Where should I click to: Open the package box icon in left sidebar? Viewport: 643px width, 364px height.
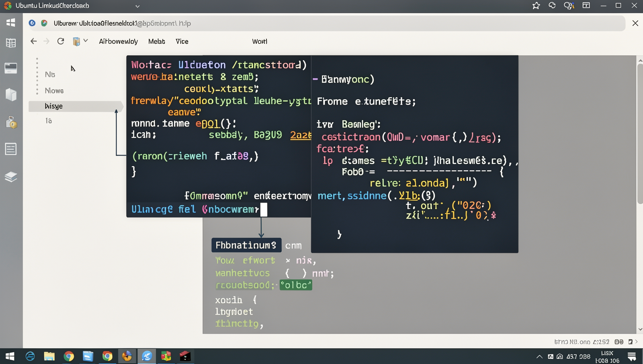[x=11, y=95]
